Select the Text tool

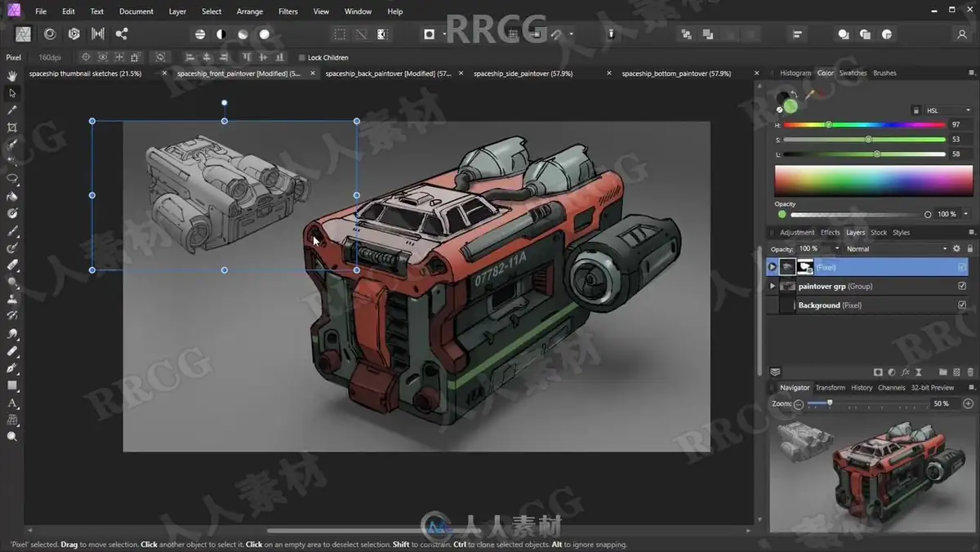(x=12, y=403)
